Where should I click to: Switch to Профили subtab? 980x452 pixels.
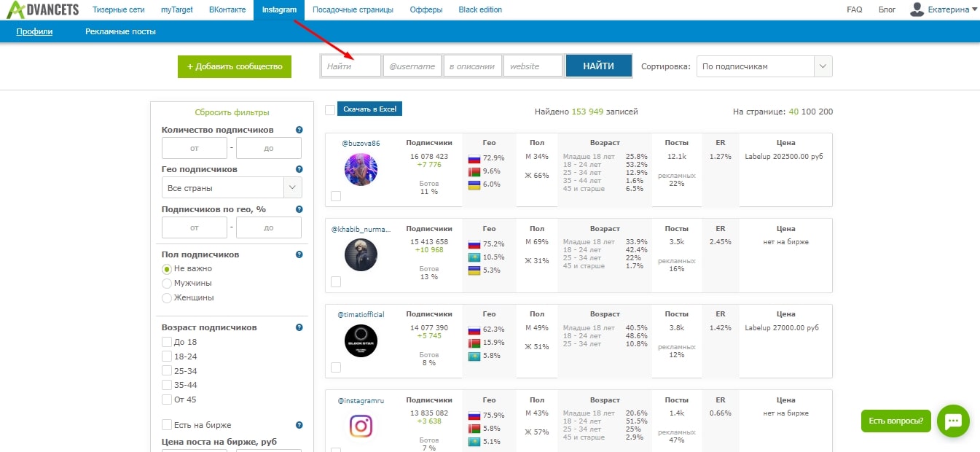[x=34, y=31]
